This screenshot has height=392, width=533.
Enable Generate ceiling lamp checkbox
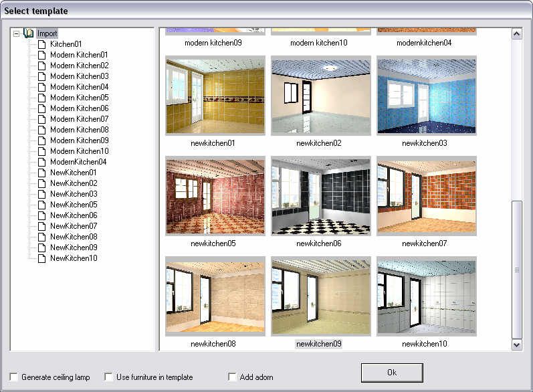[14, 377]
